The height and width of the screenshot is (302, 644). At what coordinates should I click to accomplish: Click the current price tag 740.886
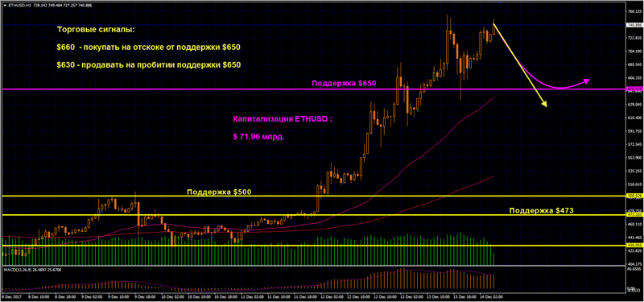pos(632,25)
